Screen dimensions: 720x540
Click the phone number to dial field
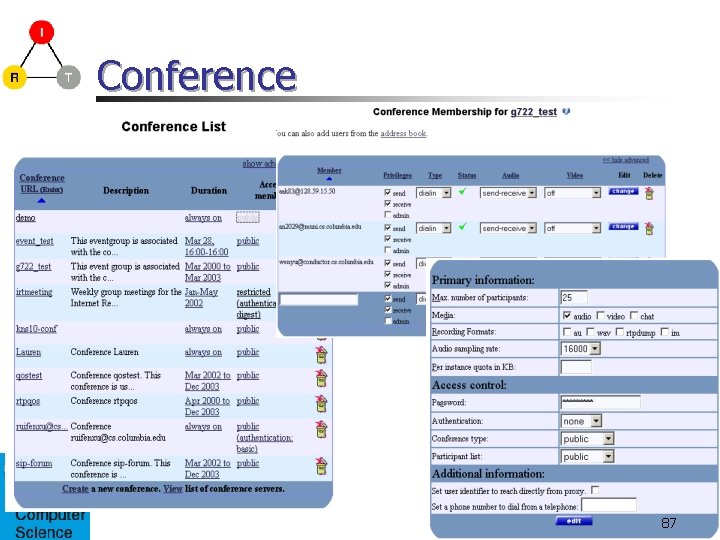(x=609, y=505)
